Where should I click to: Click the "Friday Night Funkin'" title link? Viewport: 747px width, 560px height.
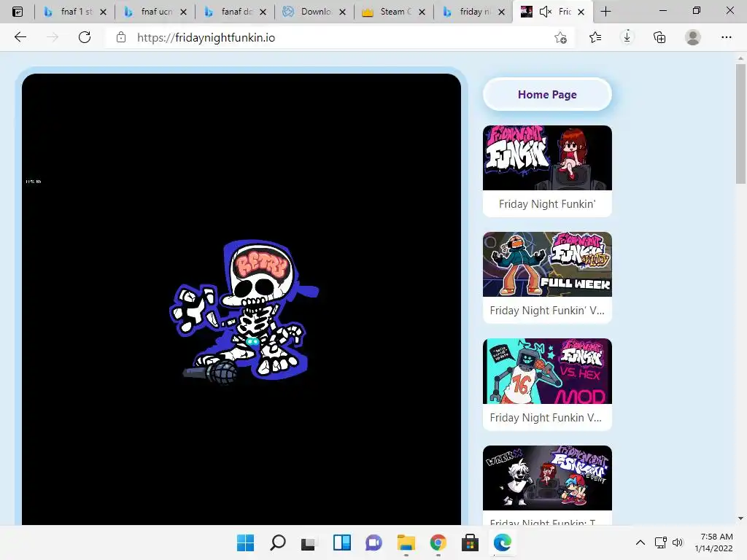[547, 204]
